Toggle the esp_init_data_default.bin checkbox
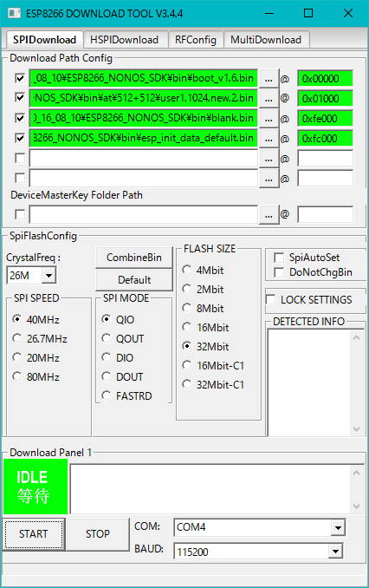 [20, 138]
